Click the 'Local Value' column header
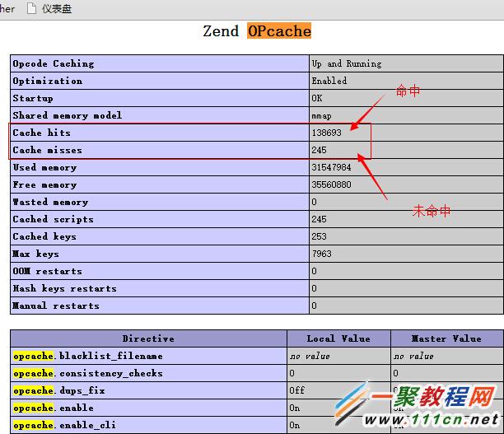 [338, 338]
